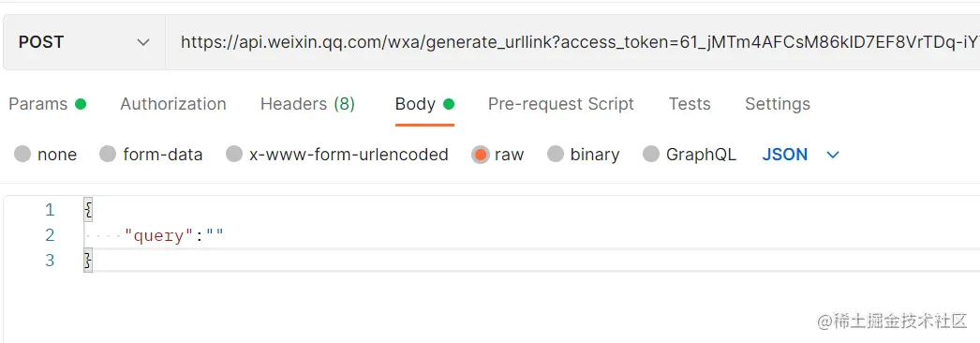The width and height of the screenshot is (980, 343).
Task: Click line number 3 in editor gutter
Action: [x=50, y=261]
